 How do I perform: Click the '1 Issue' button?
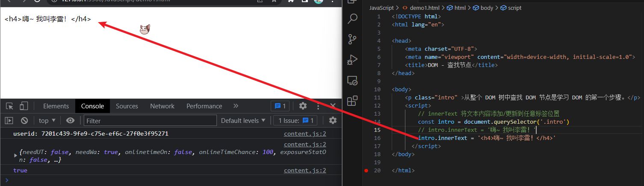coord(296,121)
